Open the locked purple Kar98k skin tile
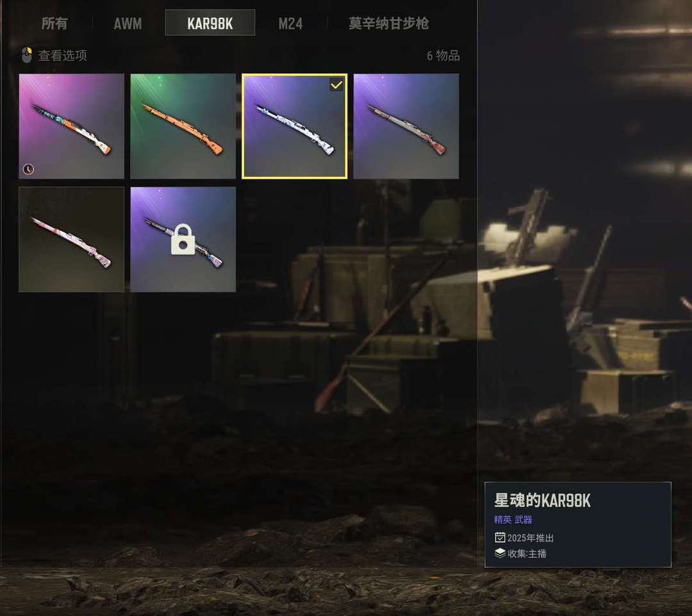 [x=183, y=239]
